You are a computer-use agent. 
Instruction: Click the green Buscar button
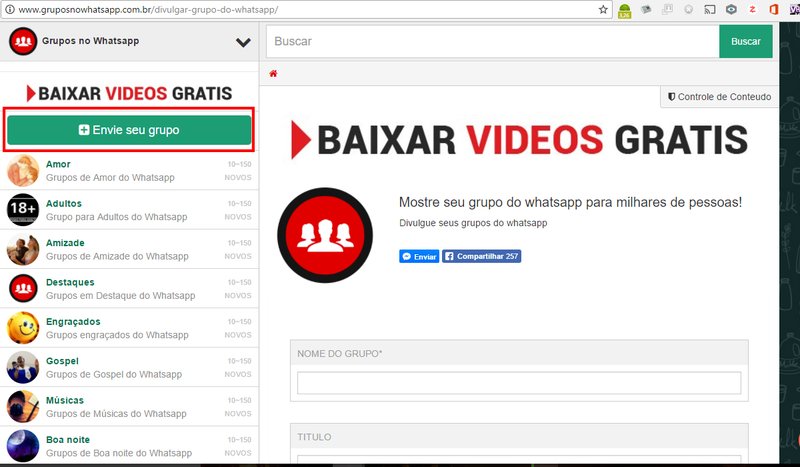[x=745, y=41]
